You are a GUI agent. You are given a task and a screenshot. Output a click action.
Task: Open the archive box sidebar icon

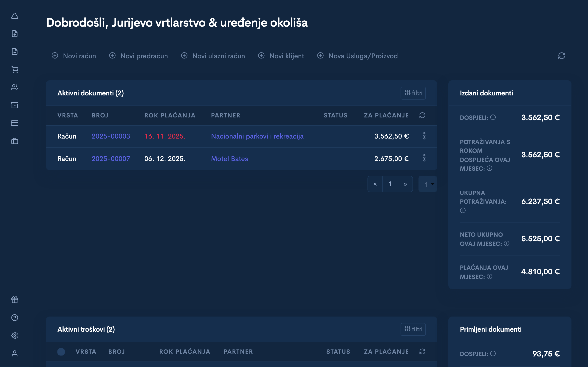[x=15, y=105]
